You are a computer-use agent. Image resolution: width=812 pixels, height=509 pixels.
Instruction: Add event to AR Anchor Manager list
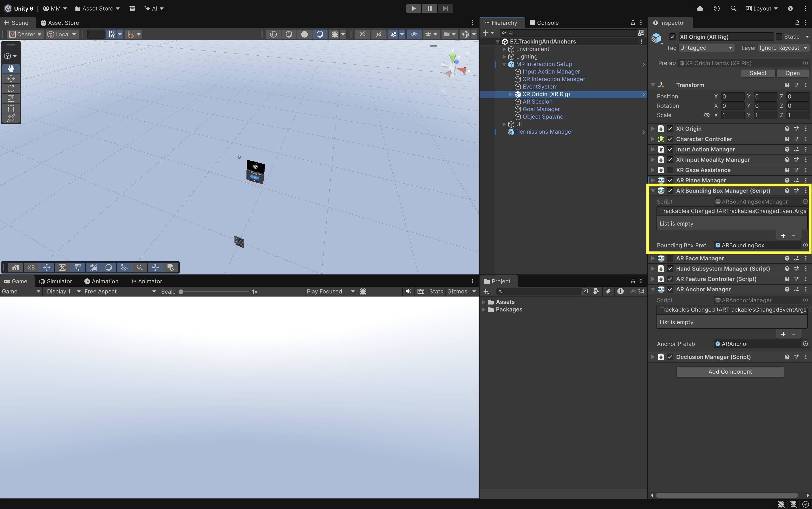point(783,334)
